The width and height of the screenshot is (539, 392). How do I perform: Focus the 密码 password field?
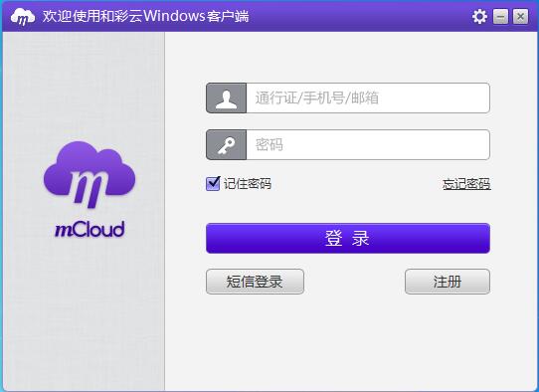coord(368,145)
